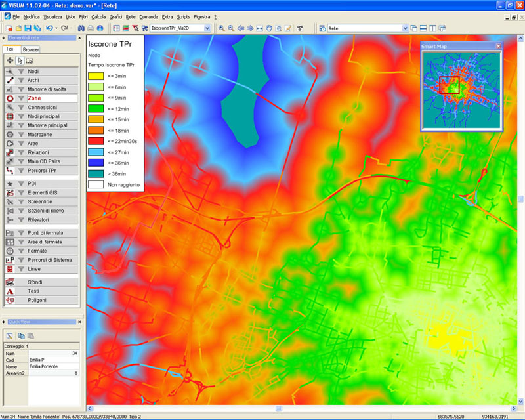Switch to the Browser tab
The image size is (525, 420).
point(30,49)
